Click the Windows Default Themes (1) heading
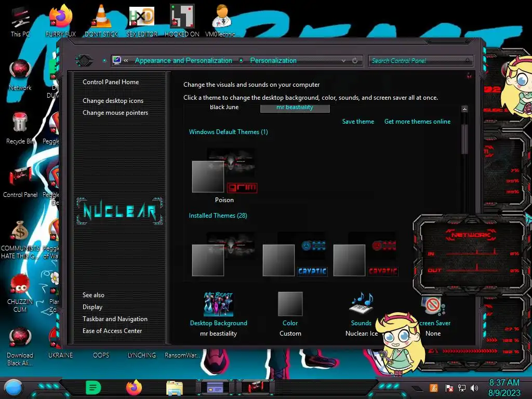Viewport: 532px width, 399px height. point(229,132)
